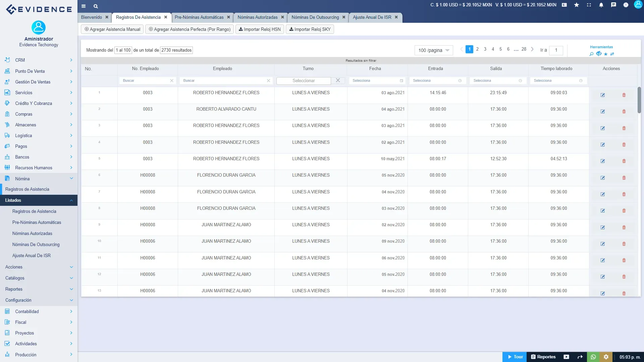Click the table vertical scrollbar thumb
644x362 pixels.
[639, 100]
